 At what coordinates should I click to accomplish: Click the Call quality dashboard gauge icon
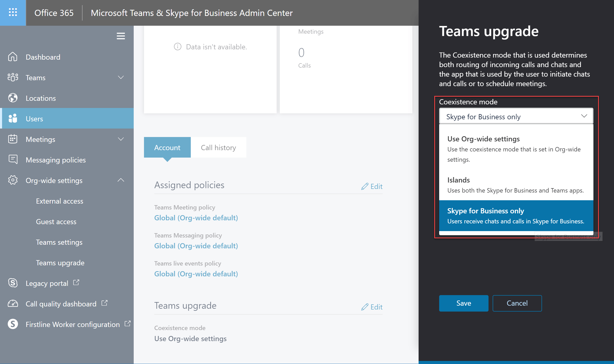tap(13, 304)
